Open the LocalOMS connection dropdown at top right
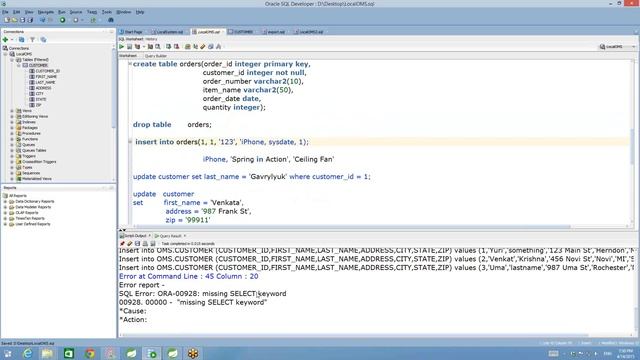Screen dimensions: 640x360 point(617,47)
